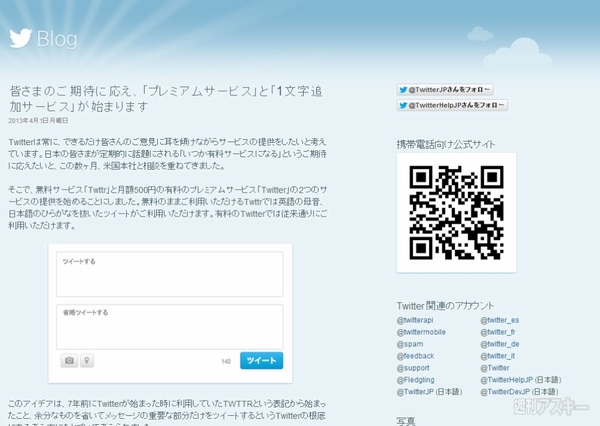Focus the 省略ツイートする text box

(x=170, y=327)
